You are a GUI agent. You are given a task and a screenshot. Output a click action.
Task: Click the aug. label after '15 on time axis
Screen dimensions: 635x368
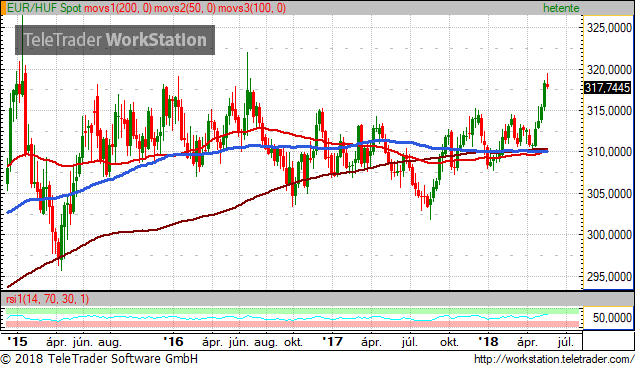[x=110, y=342]
